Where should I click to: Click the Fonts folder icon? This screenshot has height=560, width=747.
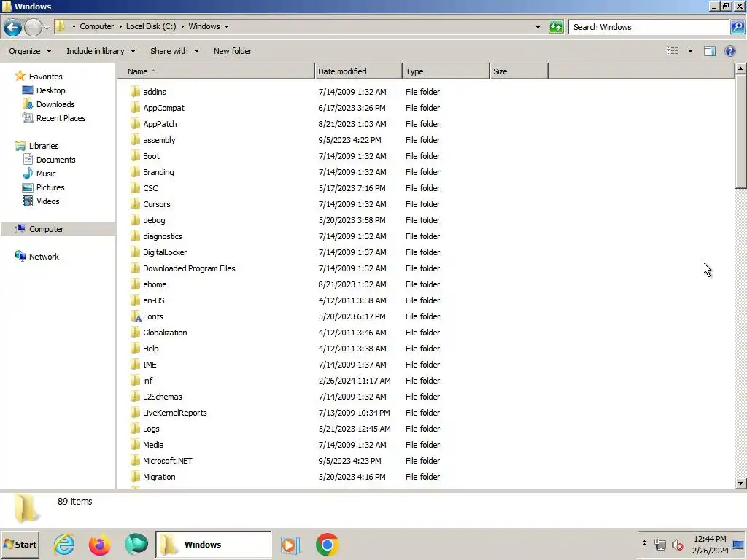(x=135, y=316)
